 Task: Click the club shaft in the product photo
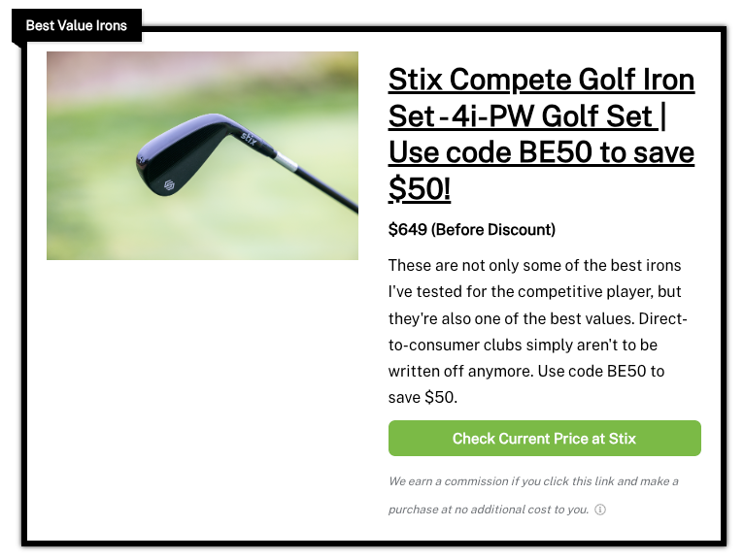tap(330, 192)
